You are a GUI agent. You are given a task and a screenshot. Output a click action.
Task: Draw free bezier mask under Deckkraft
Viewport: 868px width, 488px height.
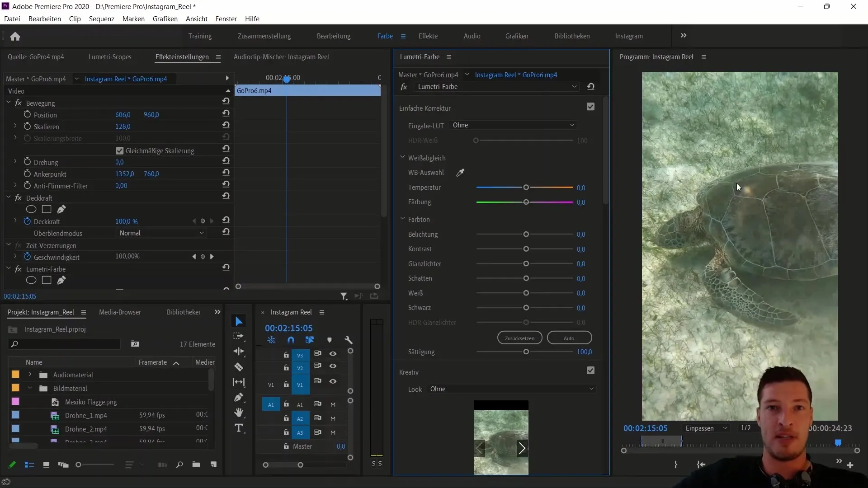pos(61,209)
